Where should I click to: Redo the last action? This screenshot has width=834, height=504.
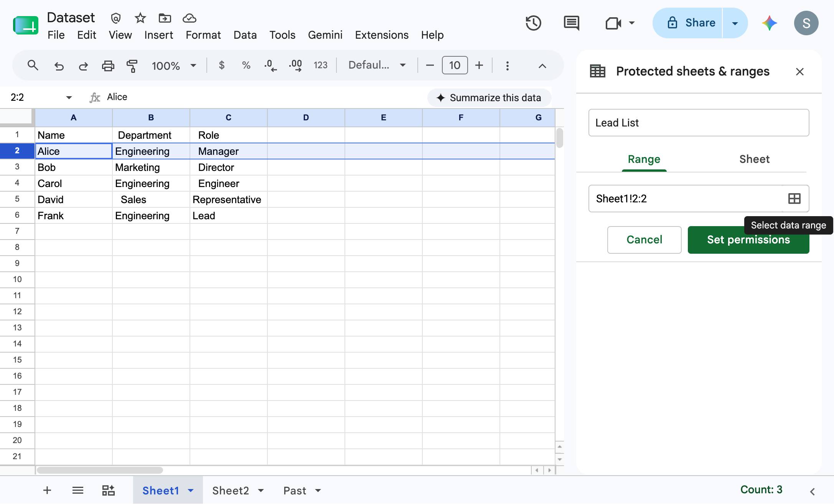click(x=83, y=66)
